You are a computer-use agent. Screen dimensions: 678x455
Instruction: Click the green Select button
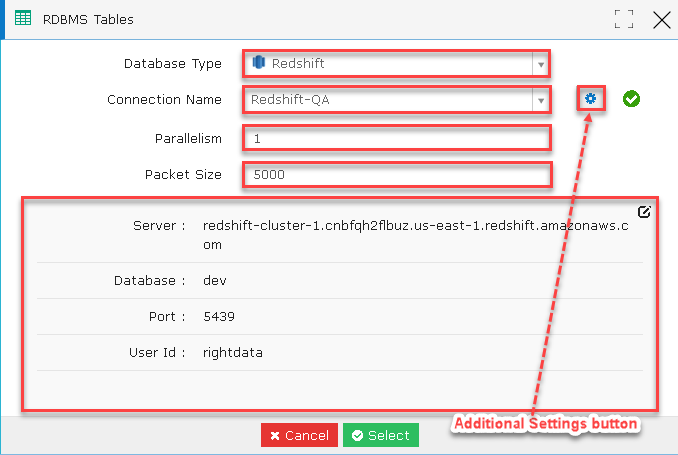(x=381, y=435)
